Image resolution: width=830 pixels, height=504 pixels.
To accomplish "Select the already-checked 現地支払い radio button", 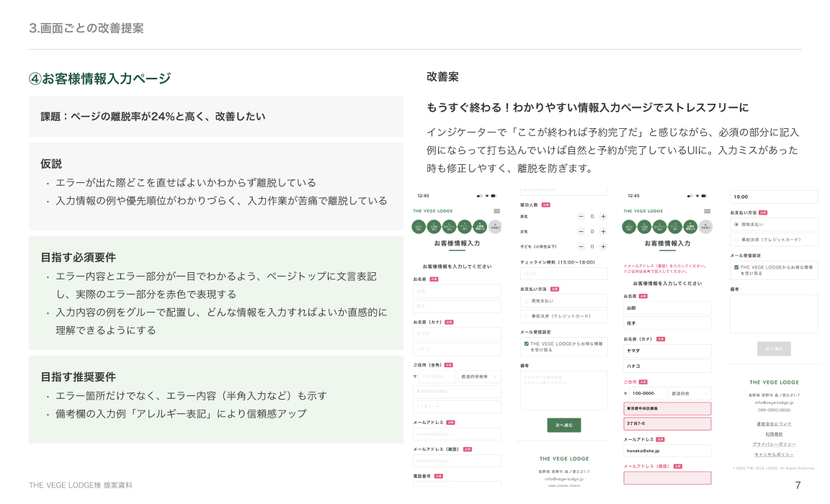I will (x=736, y=225).
